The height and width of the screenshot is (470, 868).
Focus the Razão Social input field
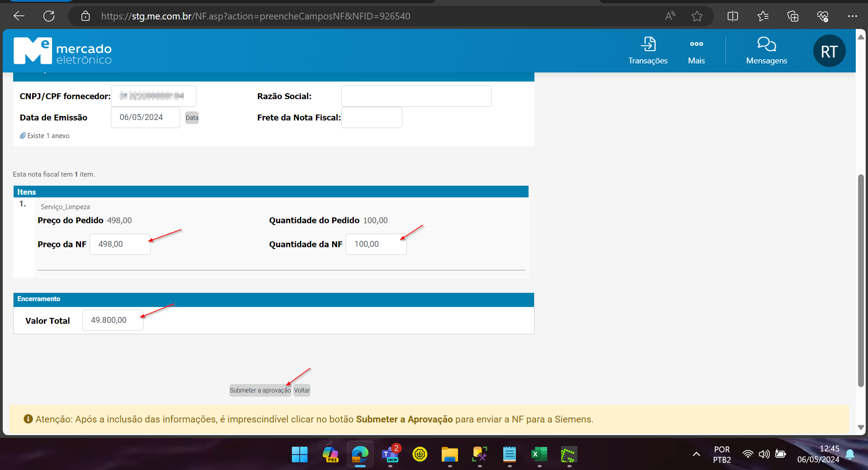(x=416, y=96)
